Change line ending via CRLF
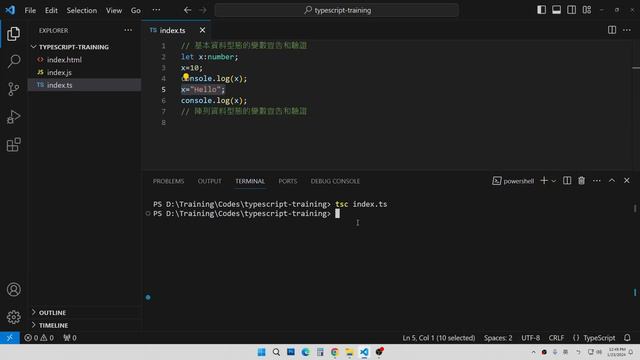 tap(556, 338)
